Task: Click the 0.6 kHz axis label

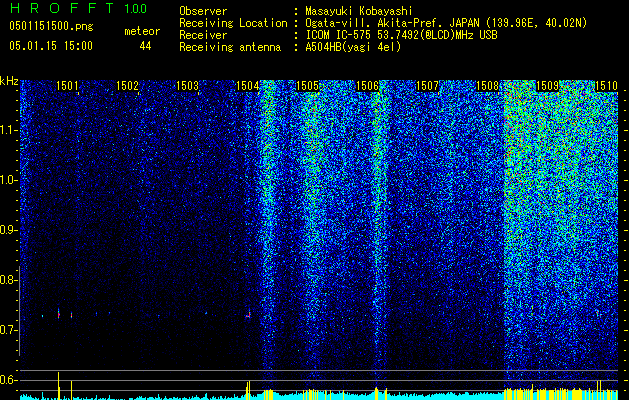Action: coord(8,380)
